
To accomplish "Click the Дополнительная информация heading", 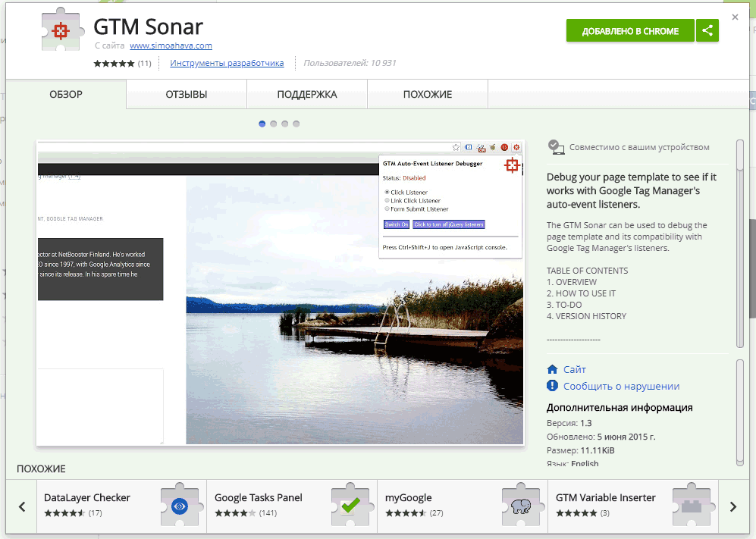I will pyautogui.click(x=620, y=407).
